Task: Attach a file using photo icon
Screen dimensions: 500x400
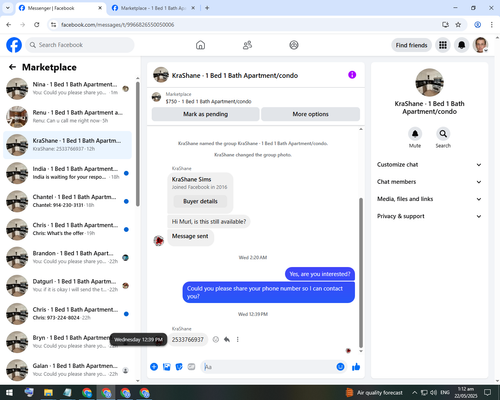Action: coord(166,367)
